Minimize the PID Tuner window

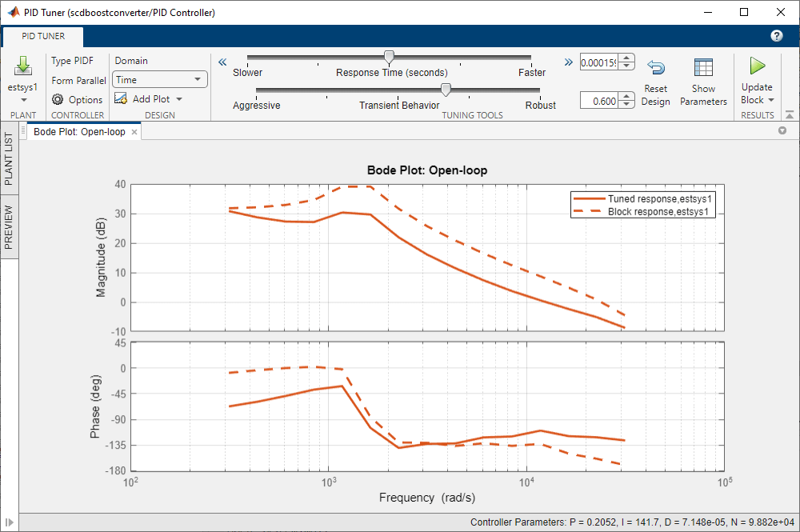coord(708,12)
